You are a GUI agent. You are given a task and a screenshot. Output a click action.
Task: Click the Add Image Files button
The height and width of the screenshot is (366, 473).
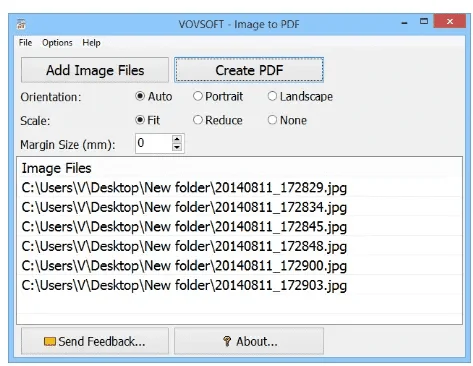click(95, 70)
